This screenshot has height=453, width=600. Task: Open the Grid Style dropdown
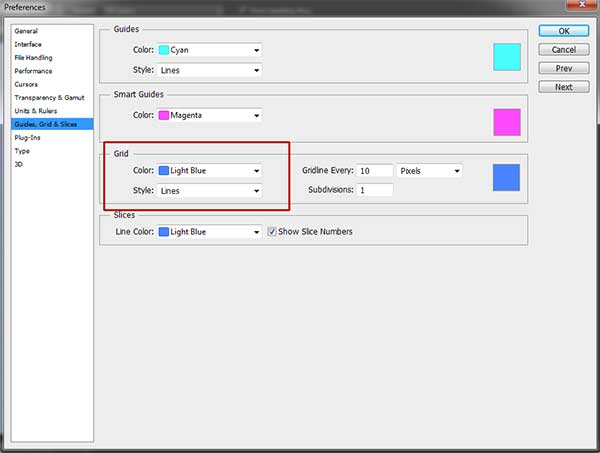[x=209, y=191]
